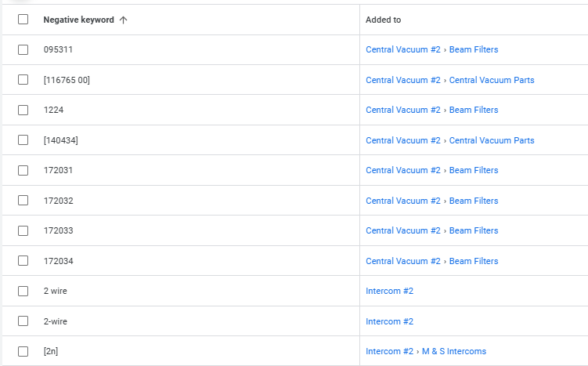Open Central Vacuum Parts link for [116765 00]

tap(491, 80)
